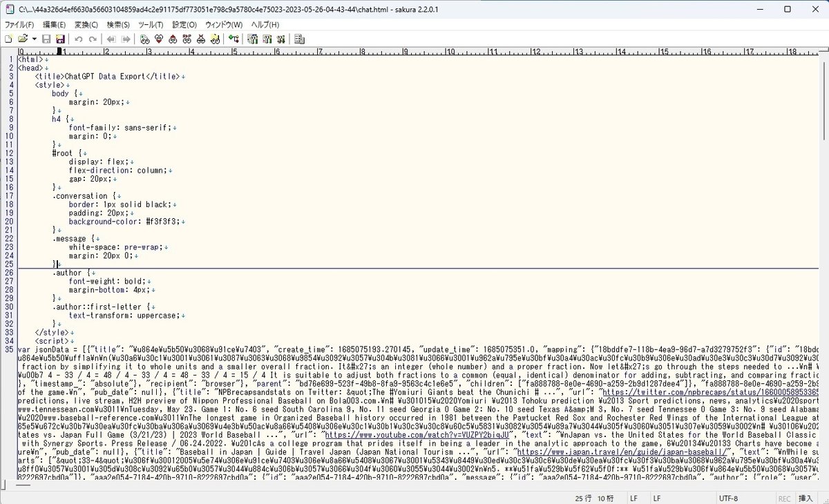Click the horizontal scrollbar at the bottom
The image size is (829, 504).
[x=414, y=487]
